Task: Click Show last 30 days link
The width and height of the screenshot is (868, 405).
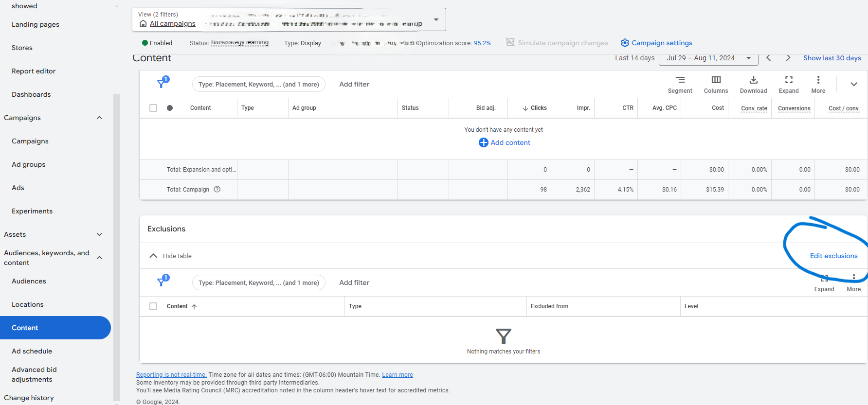Action: pos(832,58)
